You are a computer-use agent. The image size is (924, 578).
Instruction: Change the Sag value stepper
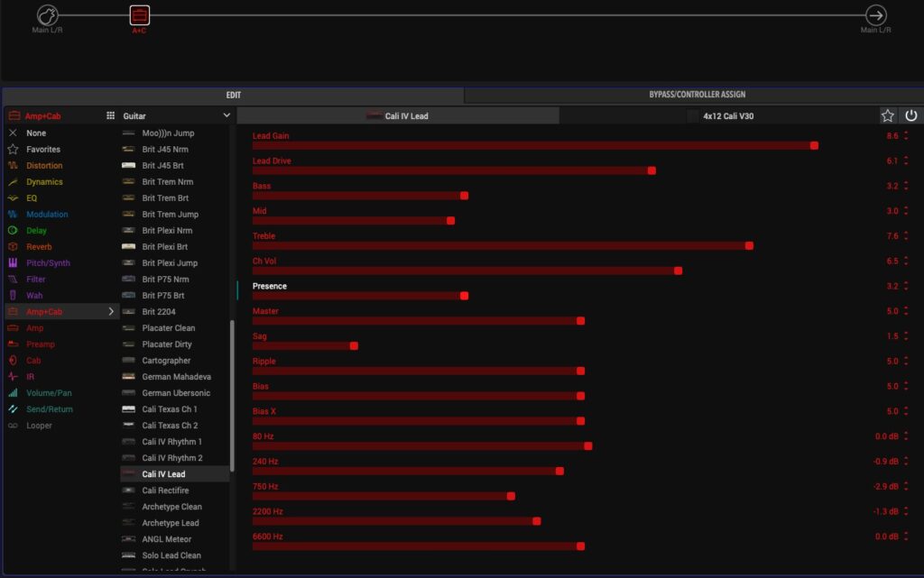pyautogui.click(x=906, y=336)
